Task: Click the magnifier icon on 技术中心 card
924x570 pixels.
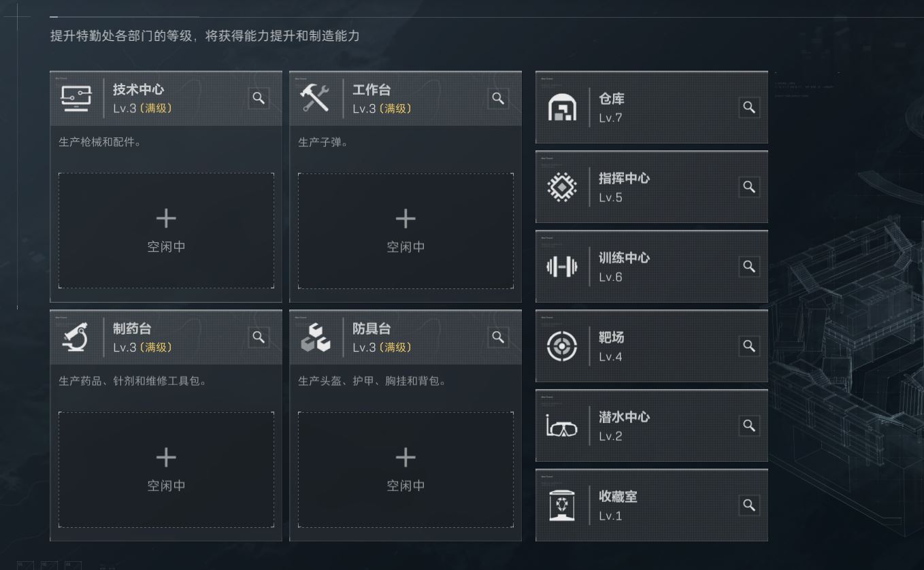Action: 259,98
